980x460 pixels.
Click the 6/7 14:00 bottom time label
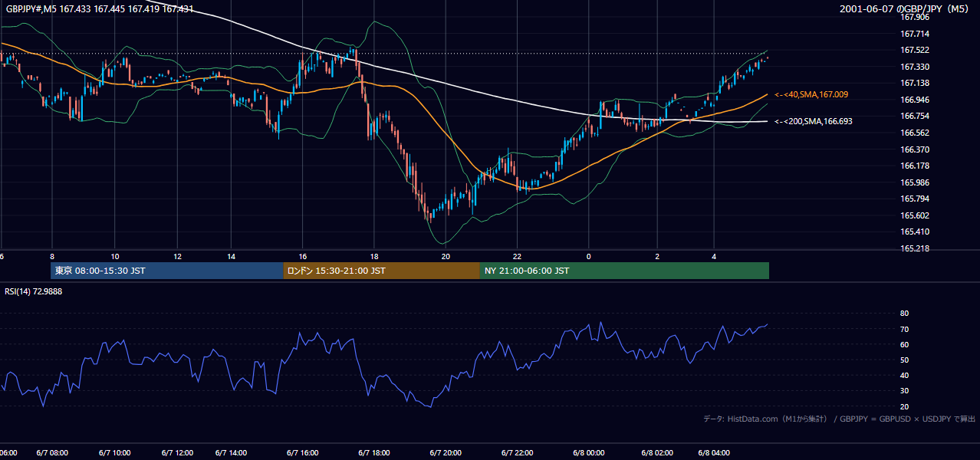tap(231, 453)
